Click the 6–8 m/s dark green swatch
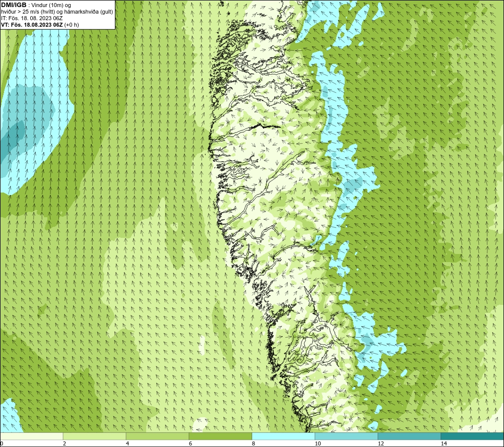 (x=221, y=436)
